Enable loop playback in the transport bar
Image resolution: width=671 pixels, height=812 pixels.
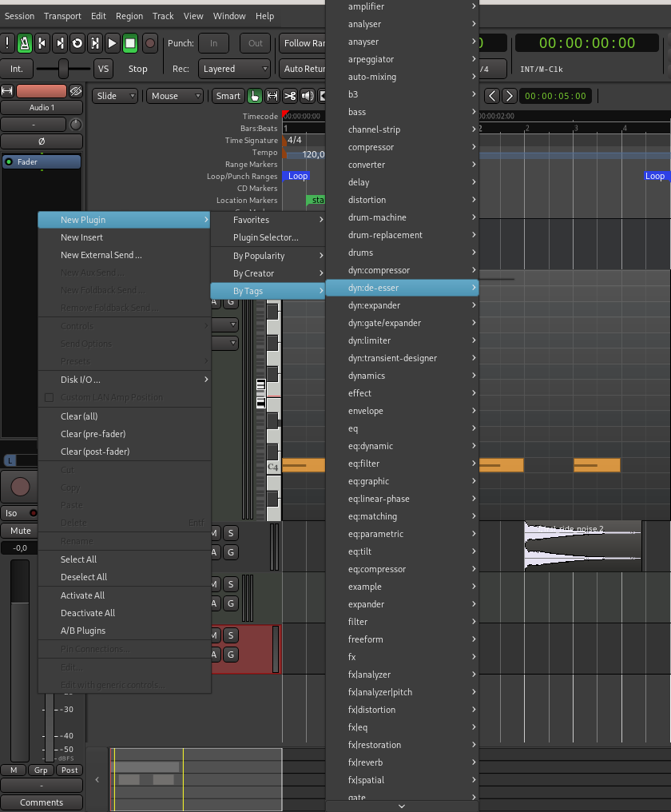tap(77, 43)
